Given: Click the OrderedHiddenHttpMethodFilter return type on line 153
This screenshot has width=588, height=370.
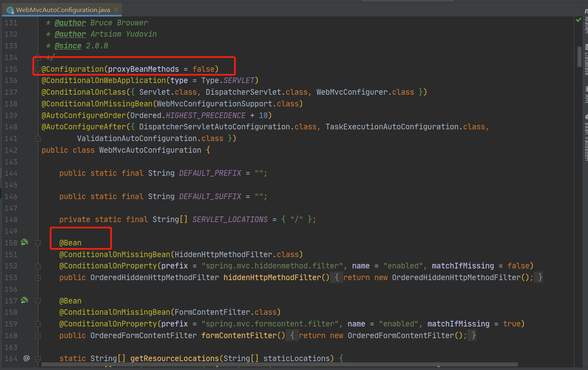Looking at the screenshot, I should coord(154,277).
